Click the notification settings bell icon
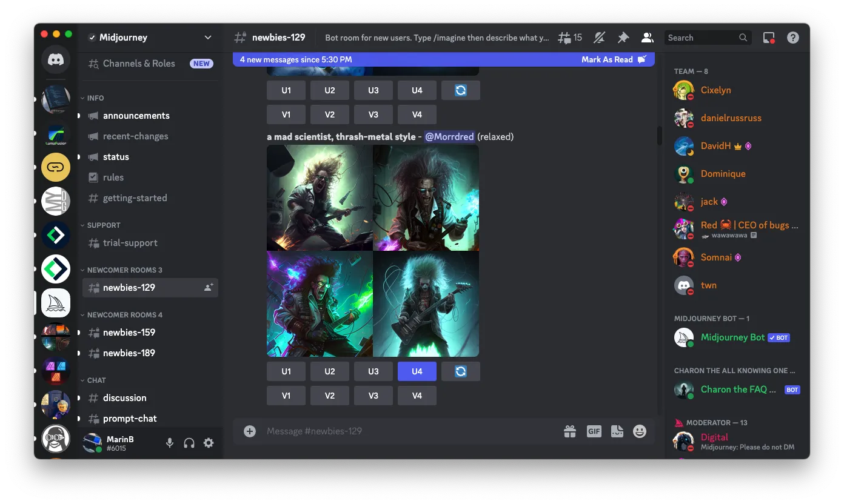This screenshot has width=844, height=504. tap(599, 38)
